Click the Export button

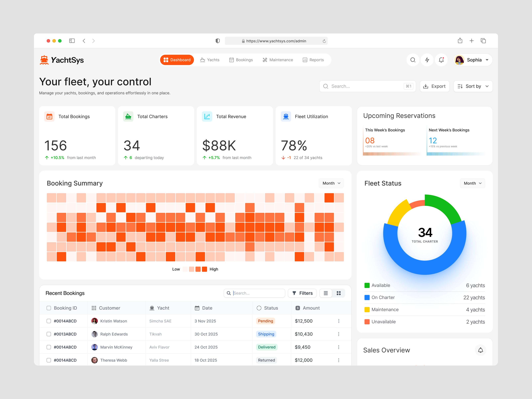click(435, 86)
